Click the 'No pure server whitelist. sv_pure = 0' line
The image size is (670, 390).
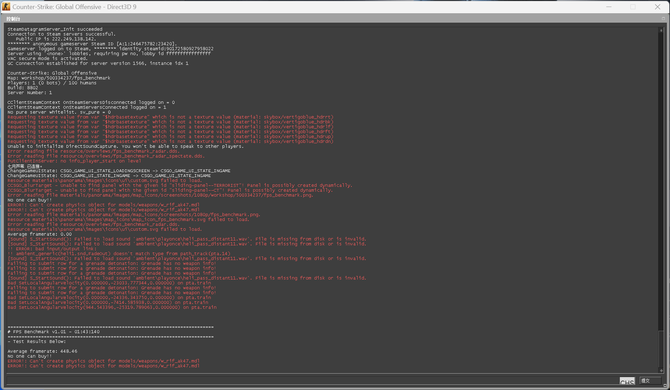click(59, 112)
